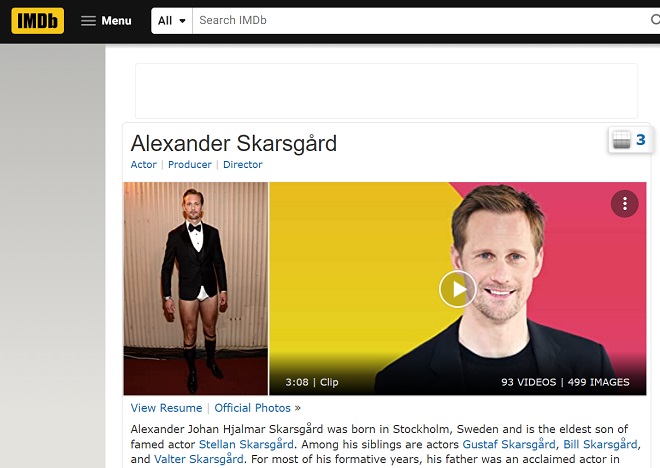Open the 93 VIDEOS gallery link

[x=529, y=382]
